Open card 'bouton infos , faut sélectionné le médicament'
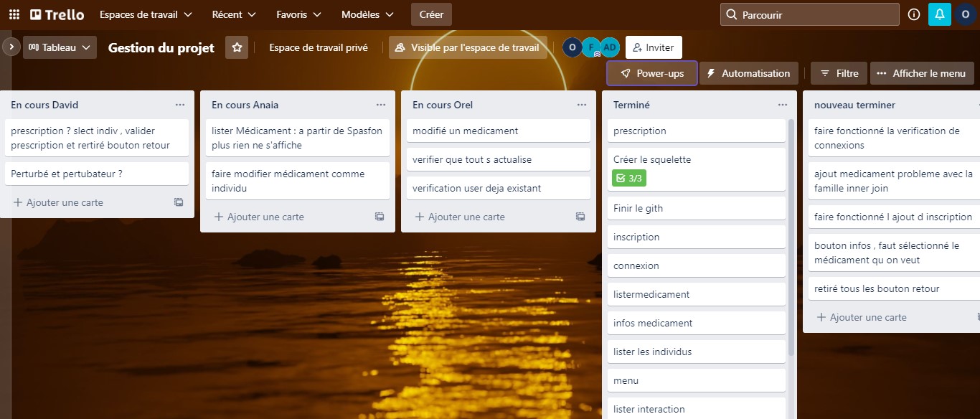Image resolution: width=980 pixels, height=419 pixels. tap(894, 253)
